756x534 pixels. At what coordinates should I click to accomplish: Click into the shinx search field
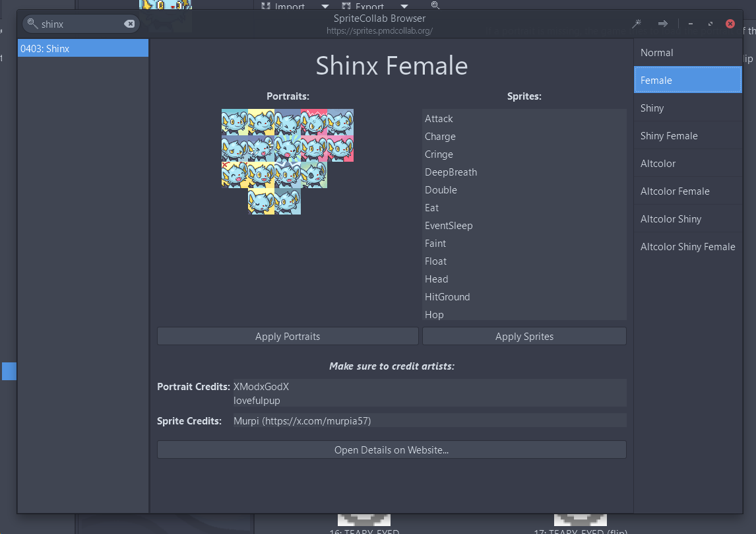click(79, 24)
